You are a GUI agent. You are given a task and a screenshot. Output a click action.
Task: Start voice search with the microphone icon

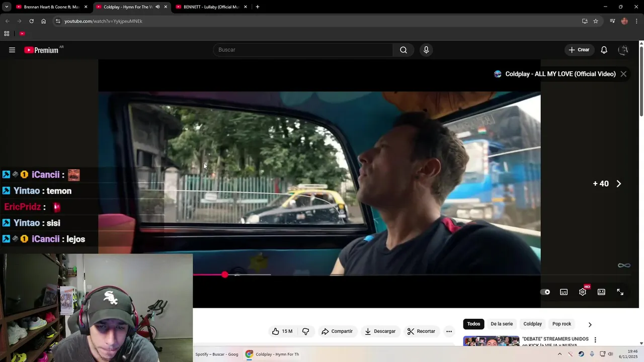tap(426, 50)
